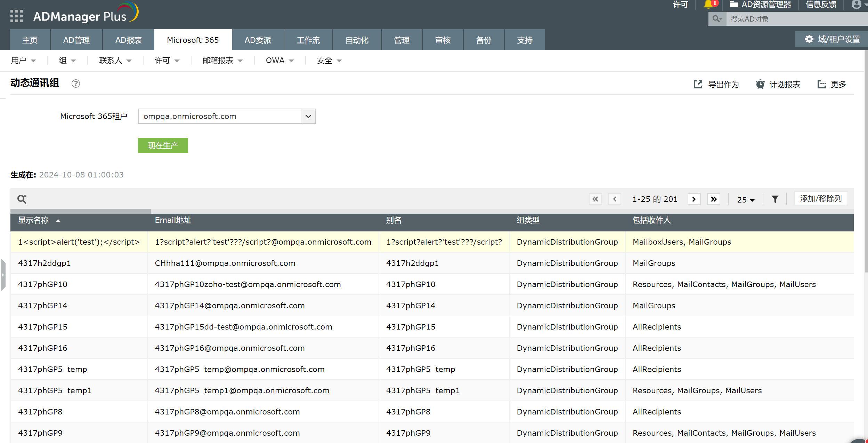868x443 pixels.
Task: Click the filter funnel icon
Action: tap(775, 199)
